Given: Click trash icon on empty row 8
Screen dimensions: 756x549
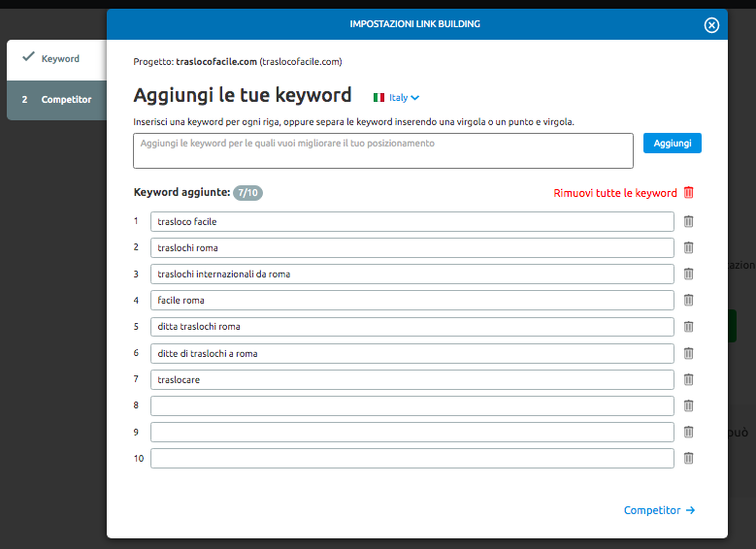Looking at the screenshot, I should pyautogui.click(x=688, y=405).
